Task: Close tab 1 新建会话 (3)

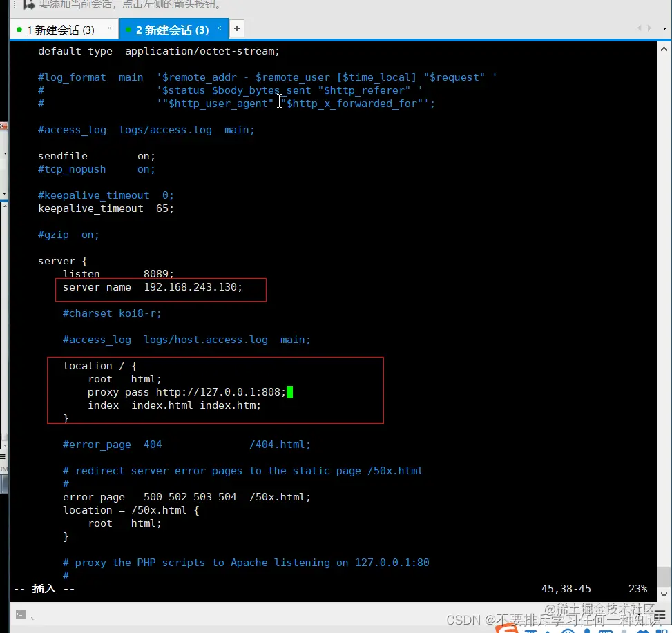Action: (109, 28)
